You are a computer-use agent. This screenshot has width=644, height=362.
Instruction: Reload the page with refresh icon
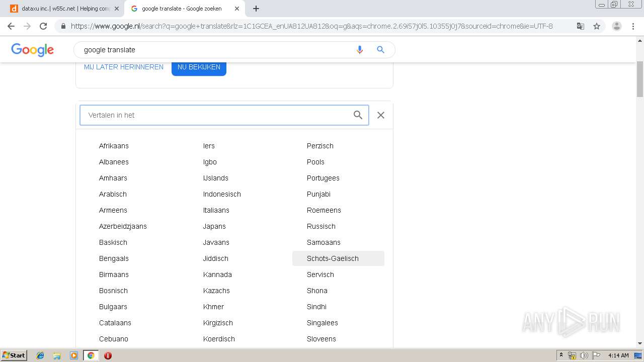pos(43,26)
